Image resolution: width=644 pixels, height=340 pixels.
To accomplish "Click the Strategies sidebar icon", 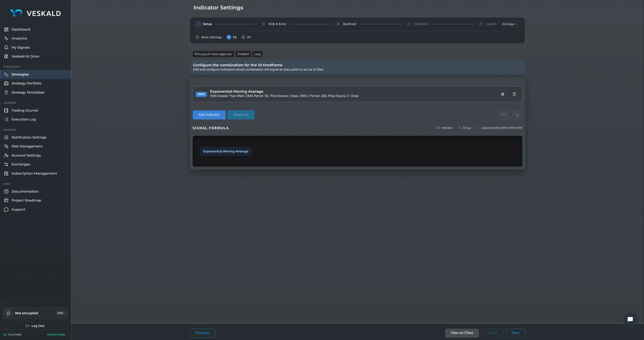I will [x=6, y=74].
